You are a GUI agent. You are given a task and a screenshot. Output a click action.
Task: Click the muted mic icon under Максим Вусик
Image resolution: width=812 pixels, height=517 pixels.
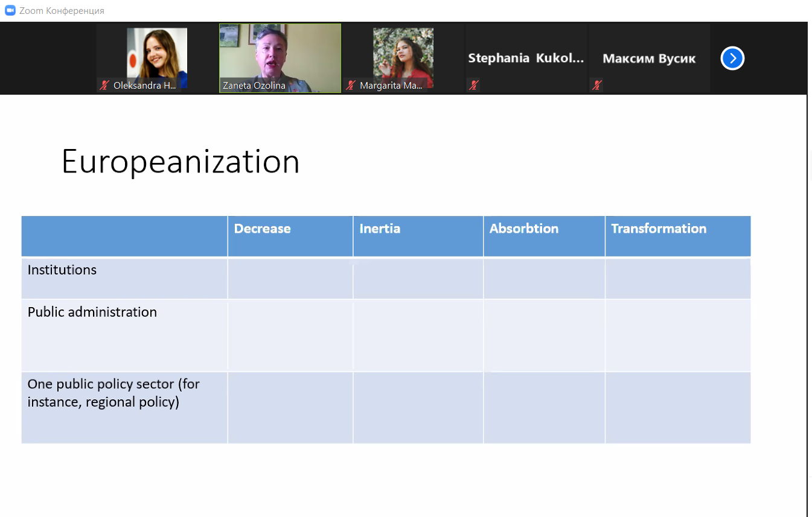[596, 86]
